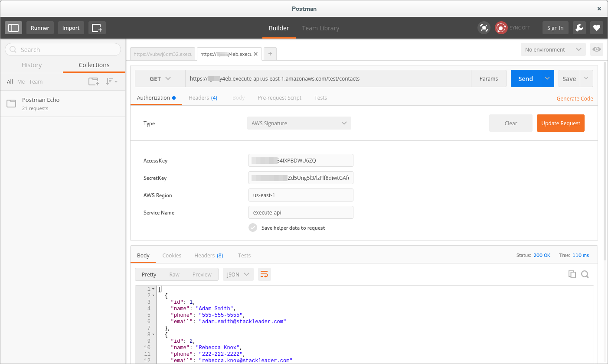Create new collection folder icon
The height and width of the screenshot is (364, 608).
94,81
